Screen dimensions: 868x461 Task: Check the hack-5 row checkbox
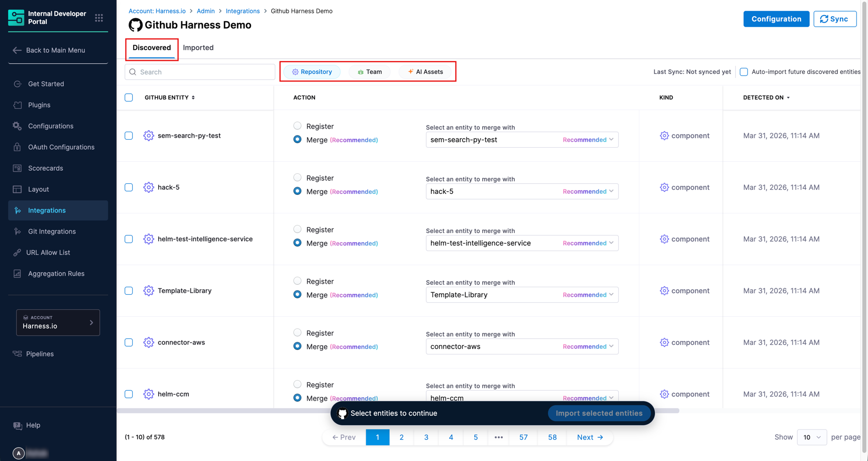click(129, 187)
